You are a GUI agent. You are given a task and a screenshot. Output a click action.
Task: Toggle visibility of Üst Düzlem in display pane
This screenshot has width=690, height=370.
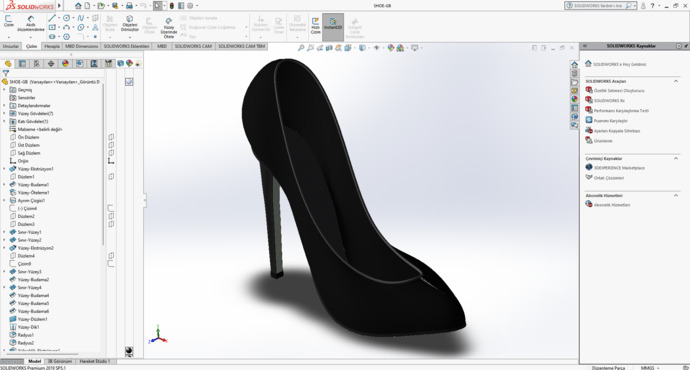tap(111, 145)
